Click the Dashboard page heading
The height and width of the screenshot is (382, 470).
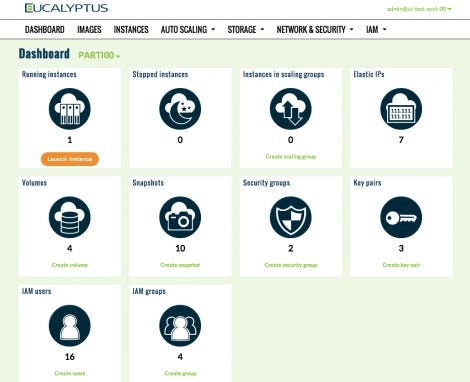tap(44, 54)
